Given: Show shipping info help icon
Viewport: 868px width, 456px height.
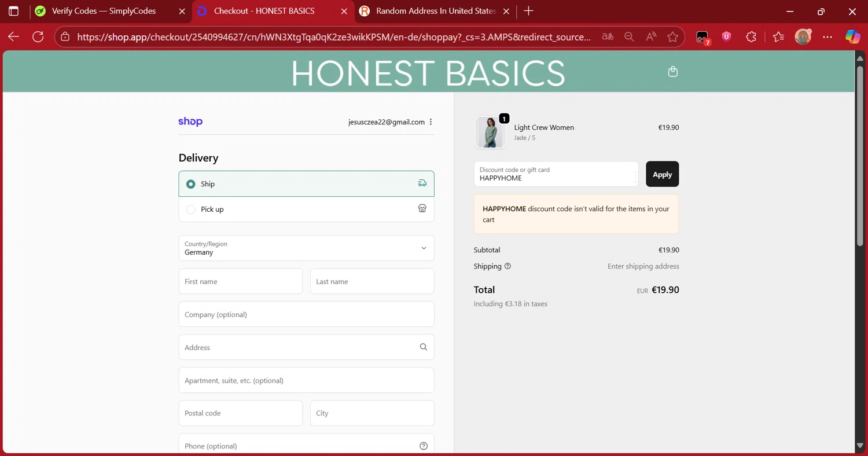Looking at the screenshot, I should click(507, 266).
